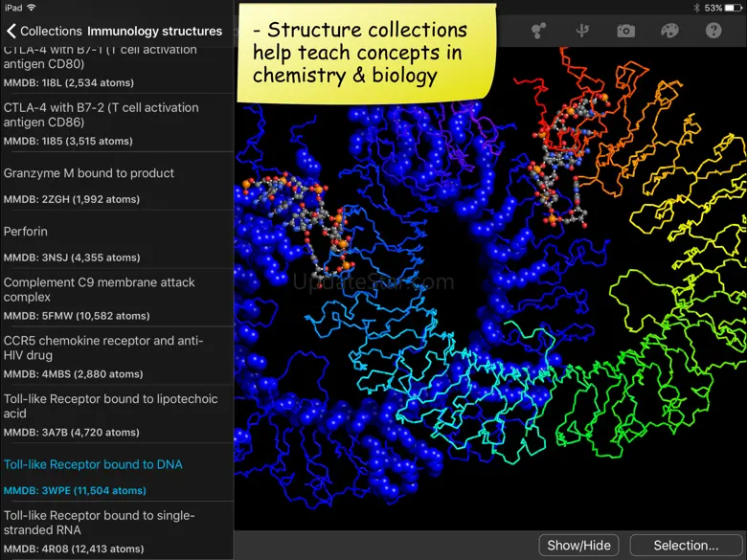
Task: Open the help question mark icon
Action: [713, 31]
